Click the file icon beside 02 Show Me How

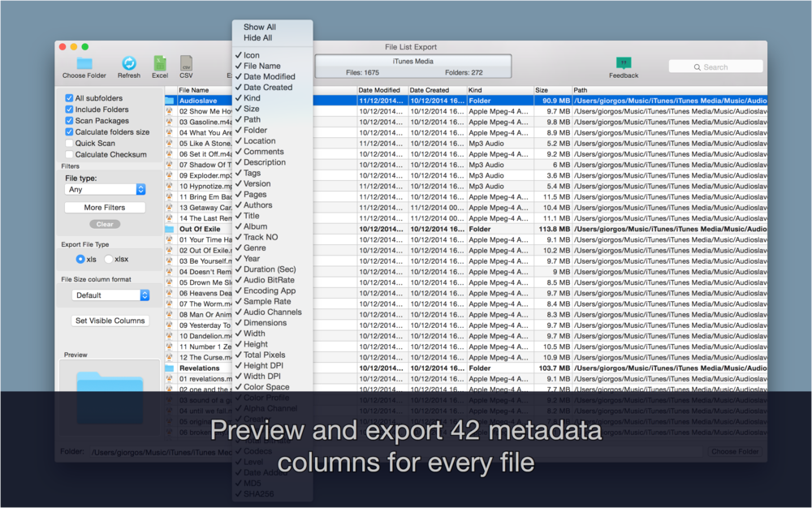(x=171, y=111)
